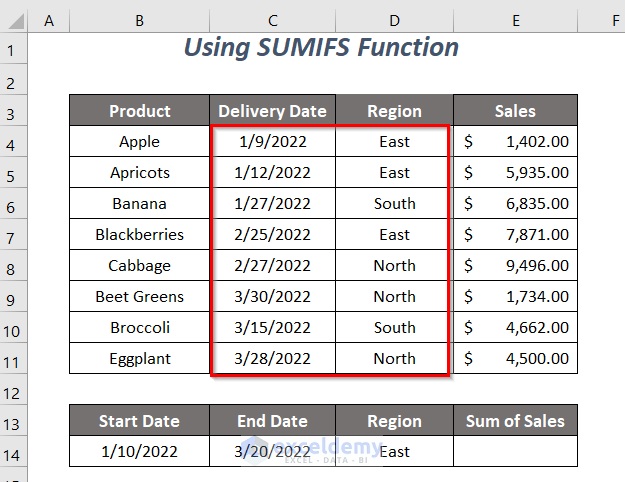The image size is (625, 482).
Task: Select column E header
Action: tap(515, 18)
